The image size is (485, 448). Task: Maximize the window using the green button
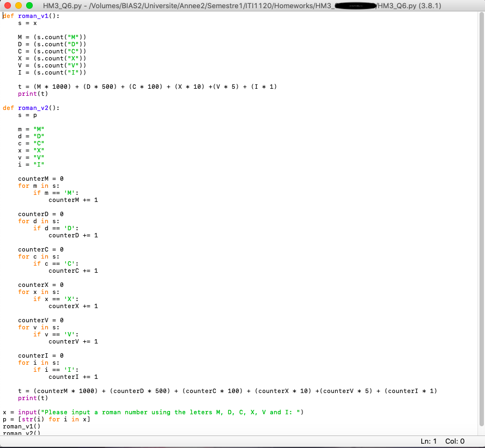[x=29, y=5]
